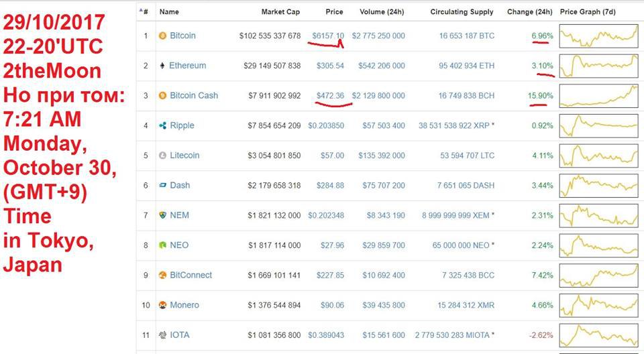Click Dash price $284.88
The image size is (644, 354).
tap(330, 186)
